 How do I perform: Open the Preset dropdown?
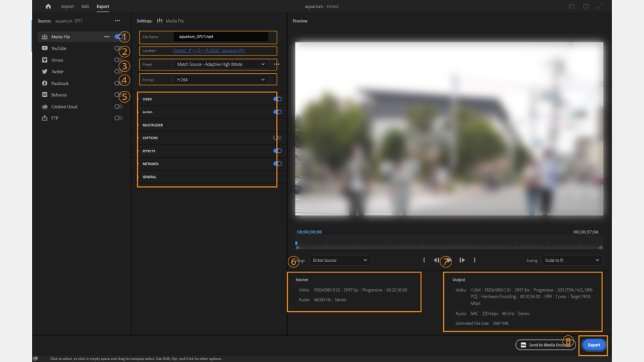click(x=219, y=64)
